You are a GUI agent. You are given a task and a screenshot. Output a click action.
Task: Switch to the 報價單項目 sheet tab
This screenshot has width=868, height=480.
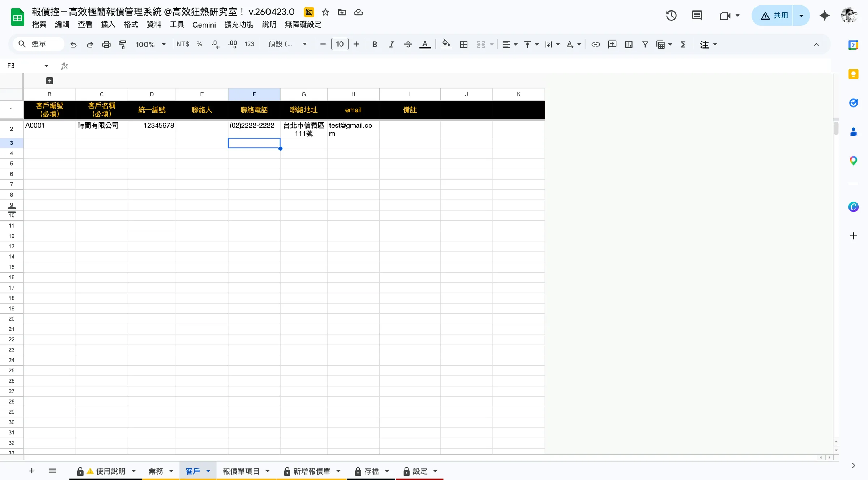(x=241, y=471)
